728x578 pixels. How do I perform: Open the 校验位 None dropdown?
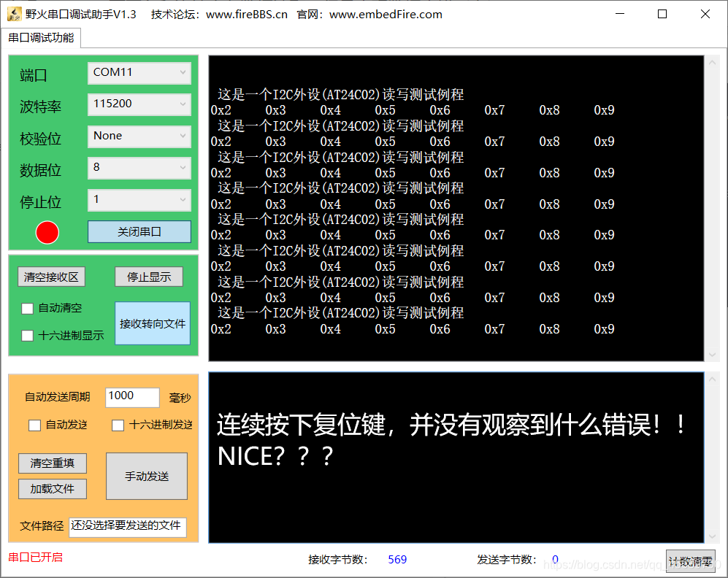[x=139, y=136]
